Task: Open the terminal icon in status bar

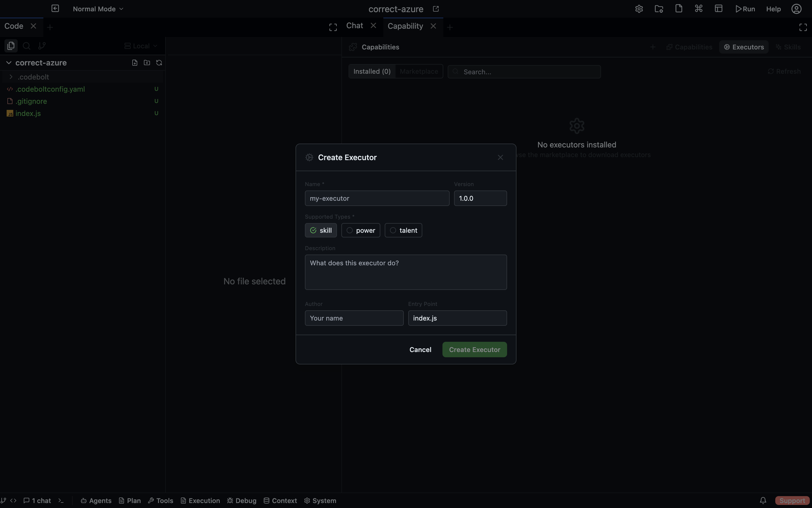Action: (61, 500)
